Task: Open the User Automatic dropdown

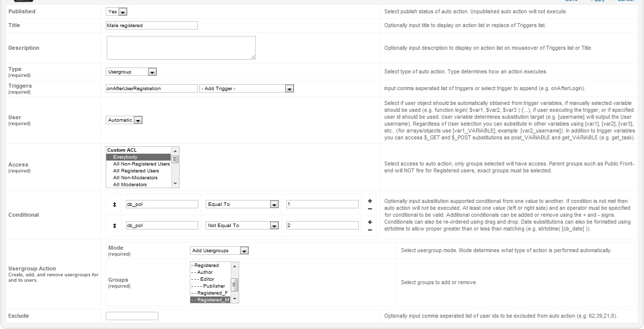Action: tap(124, 120)
